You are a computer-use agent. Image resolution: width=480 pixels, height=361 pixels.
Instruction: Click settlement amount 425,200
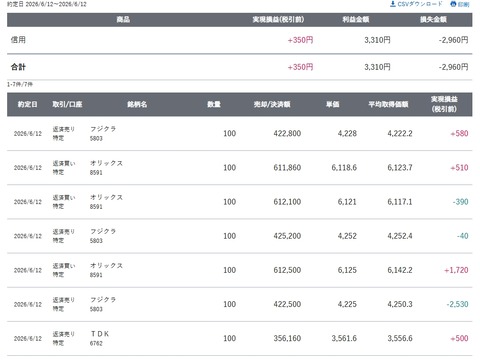click(x=287, y=236)
